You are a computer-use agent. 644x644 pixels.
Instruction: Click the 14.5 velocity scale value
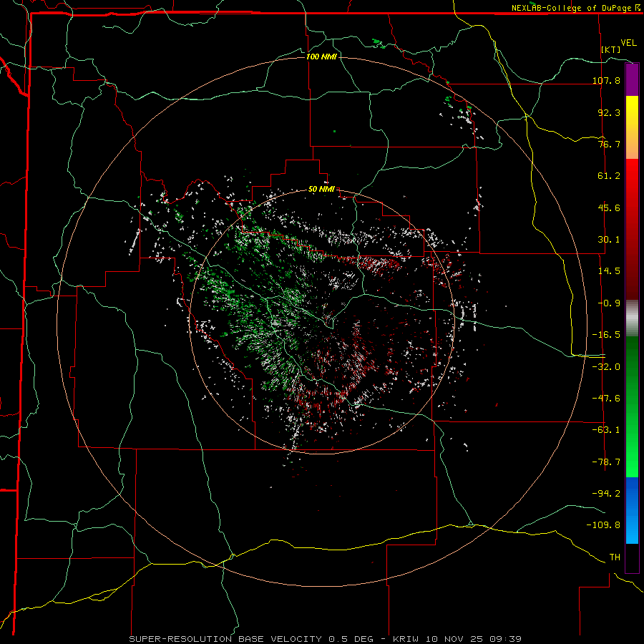[609, 271]
